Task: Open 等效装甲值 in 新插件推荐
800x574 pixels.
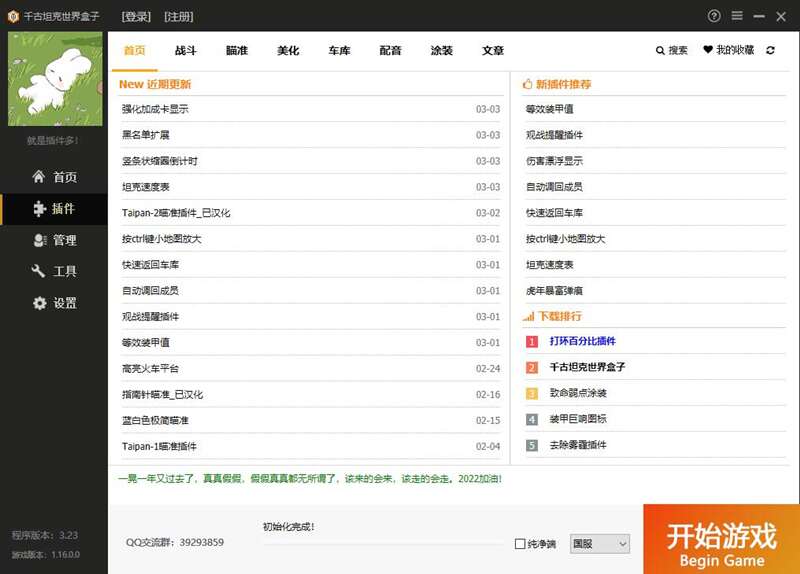Action: (x=549, y=109)
